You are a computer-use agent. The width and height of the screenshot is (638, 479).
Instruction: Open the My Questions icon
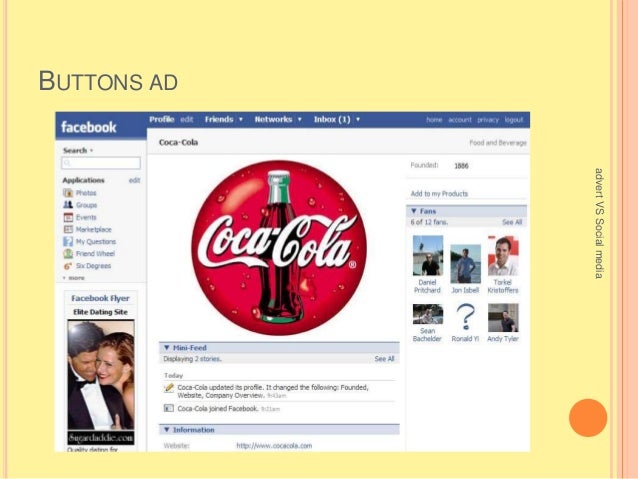pyautogui.click(x=68, y=241)
